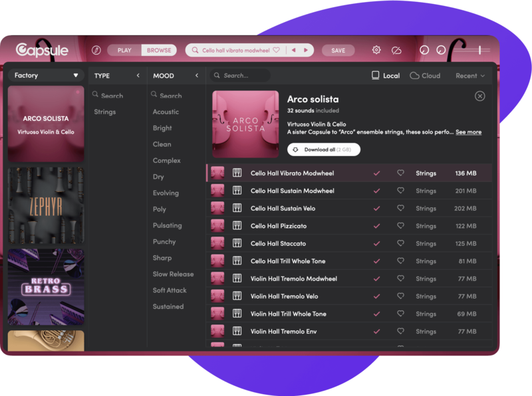Collapse the TYPE column chevron

[x=138, y=76]
